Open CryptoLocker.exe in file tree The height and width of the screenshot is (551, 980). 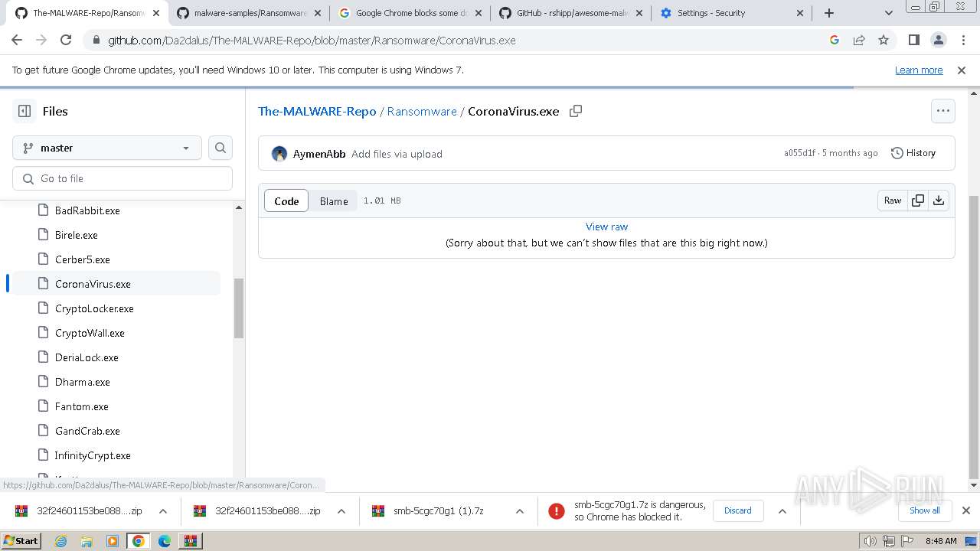[94, 308]
